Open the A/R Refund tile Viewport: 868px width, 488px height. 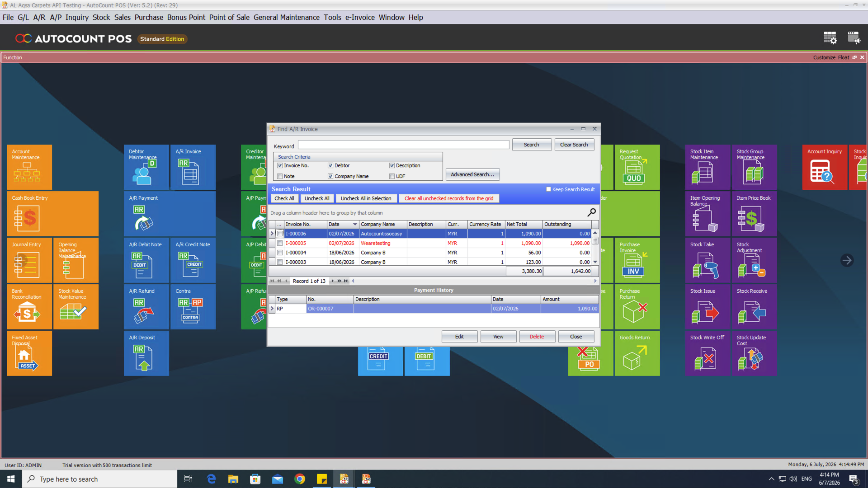[146, 307]
